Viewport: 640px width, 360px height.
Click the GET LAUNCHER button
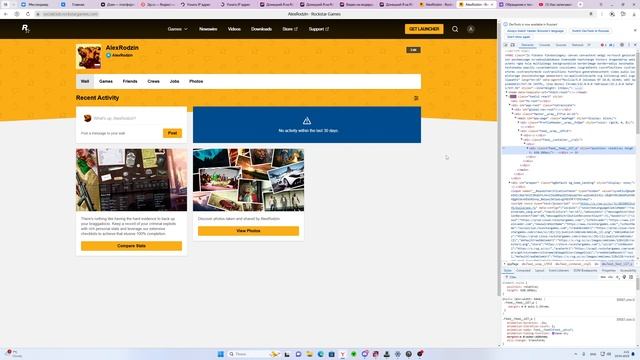coord(424,29)
